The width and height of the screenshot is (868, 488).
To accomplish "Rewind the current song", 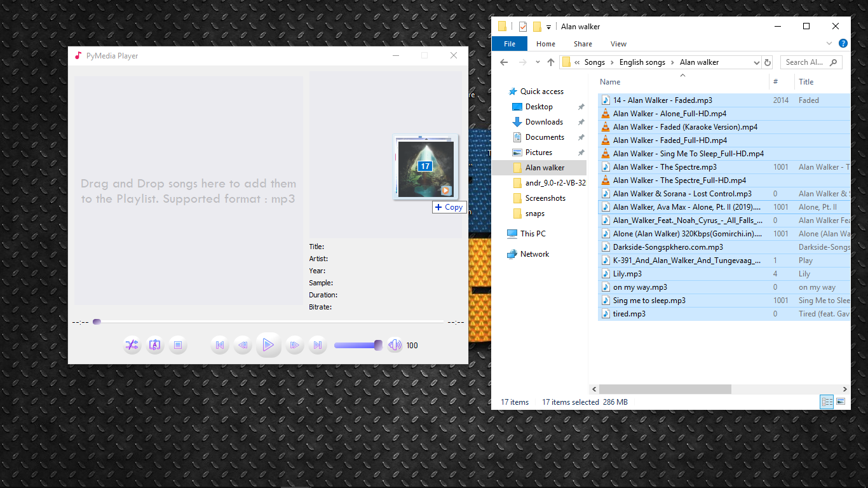I will (x=242, y=345).
